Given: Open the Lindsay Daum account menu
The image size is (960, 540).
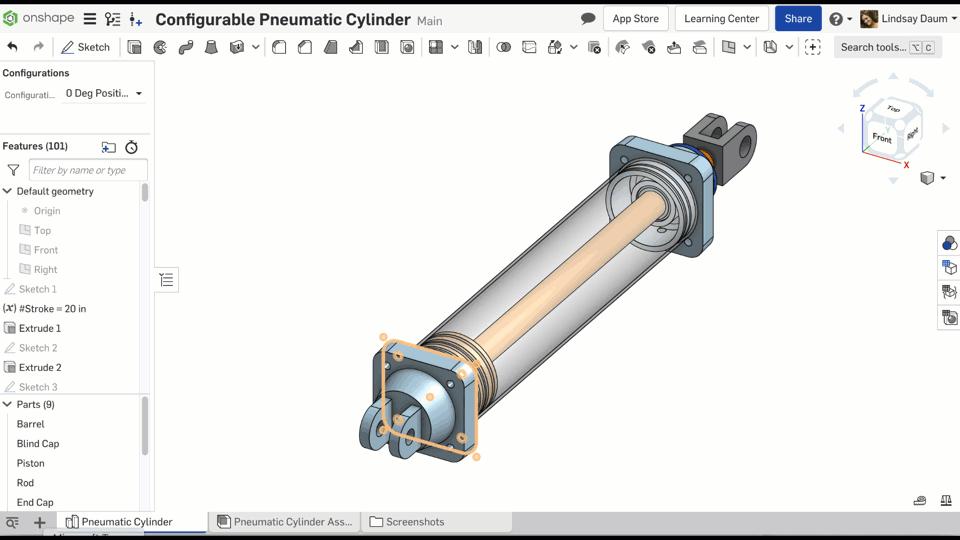Looking at the screenshot, I should click(x=908, y=18).
